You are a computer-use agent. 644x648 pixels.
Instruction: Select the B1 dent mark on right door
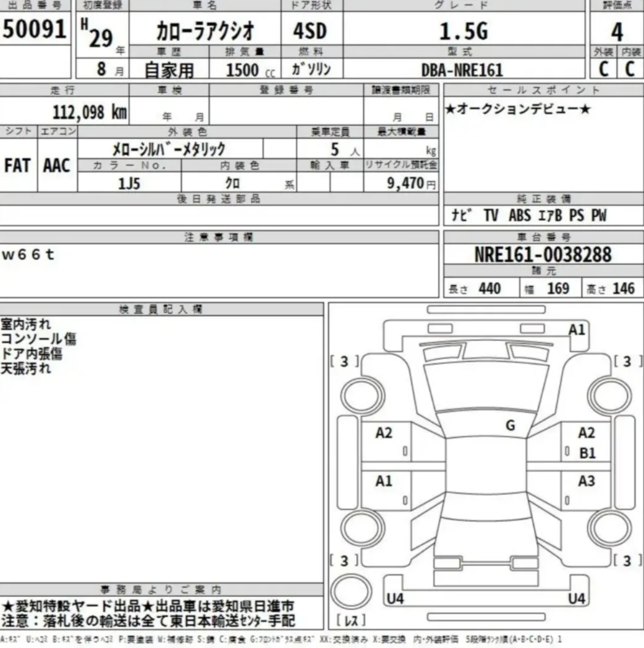(x=587, y=453)
